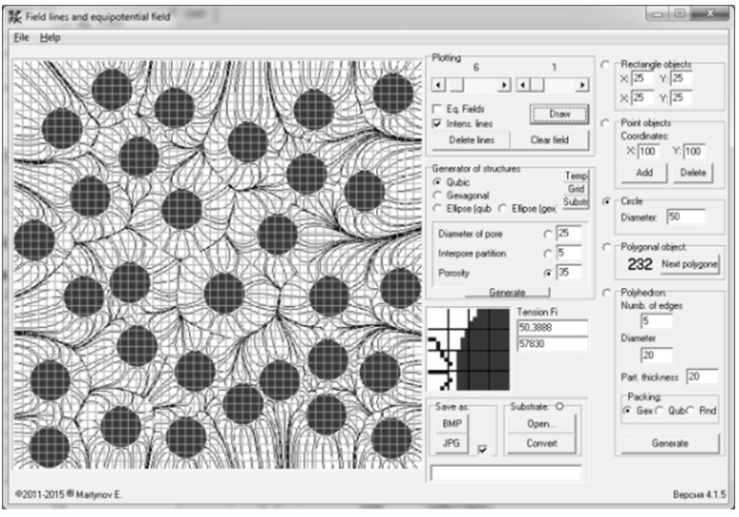Pick the Rnd packing option
The width and height of the screenshot is (739, 517).
[691, 411]
